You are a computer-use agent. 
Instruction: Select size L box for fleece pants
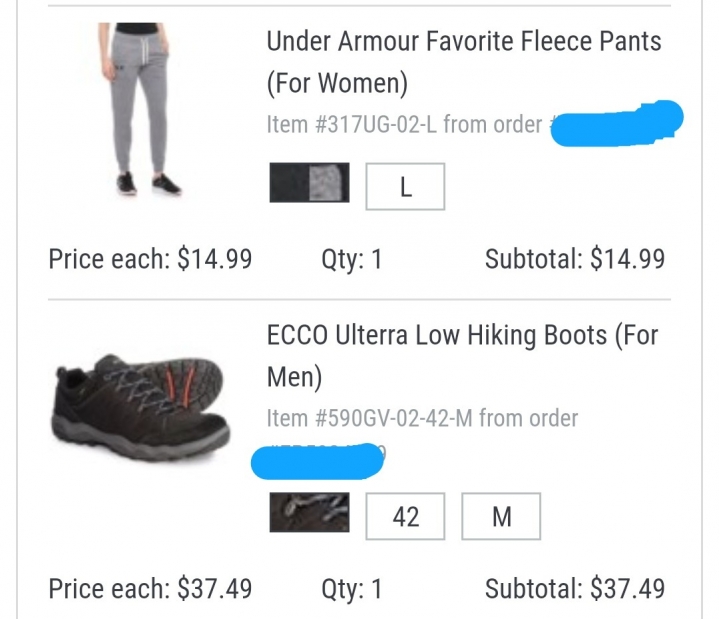[405, 186]
